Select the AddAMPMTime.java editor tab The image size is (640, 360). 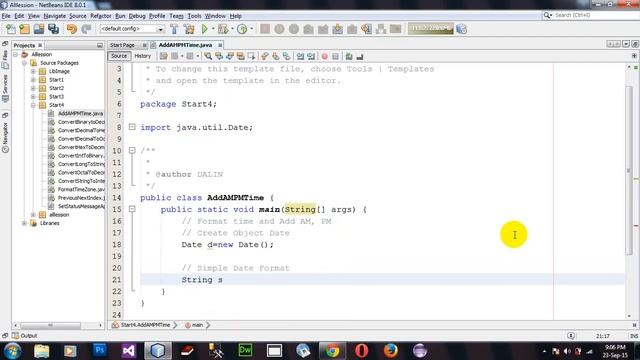point(185,45)
